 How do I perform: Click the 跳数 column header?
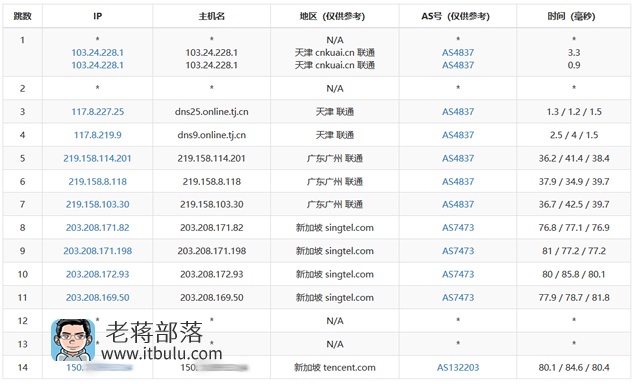point(23,16)
